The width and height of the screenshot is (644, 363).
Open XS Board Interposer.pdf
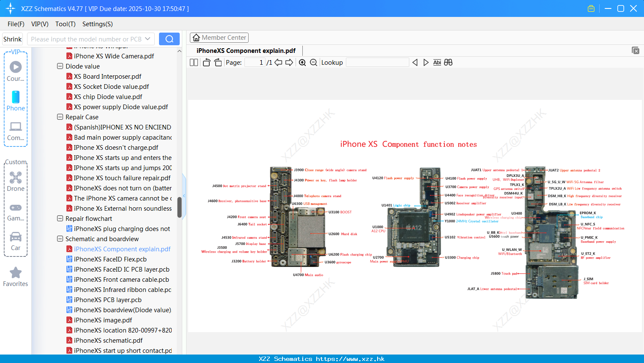pyautogui.click(x=107, y=76)
